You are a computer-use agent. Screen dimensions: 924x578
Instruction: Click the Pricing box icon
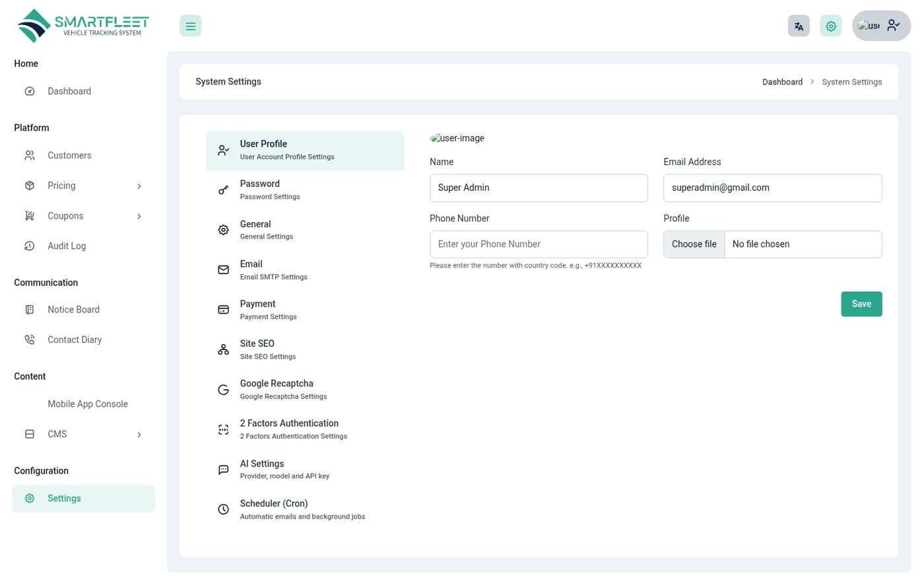click(30, 186)
